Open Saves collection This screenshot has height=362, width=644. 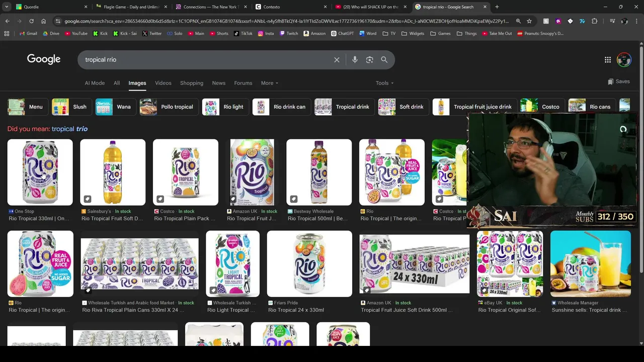[618, 81]
